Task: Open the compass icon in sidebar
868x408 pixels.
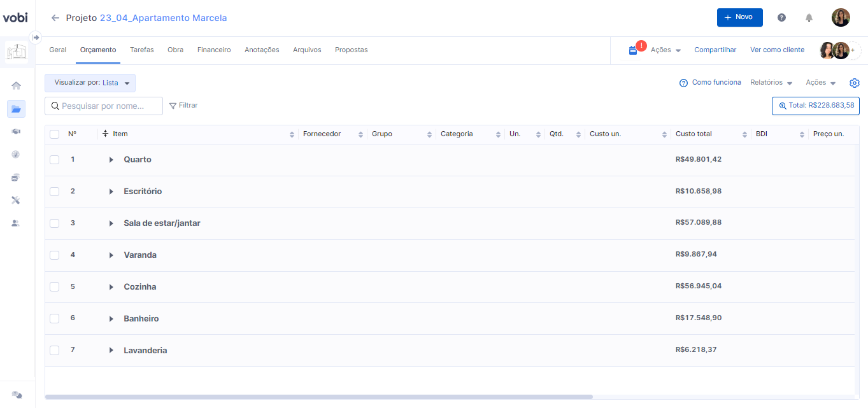Action: (x=16, y=154)
